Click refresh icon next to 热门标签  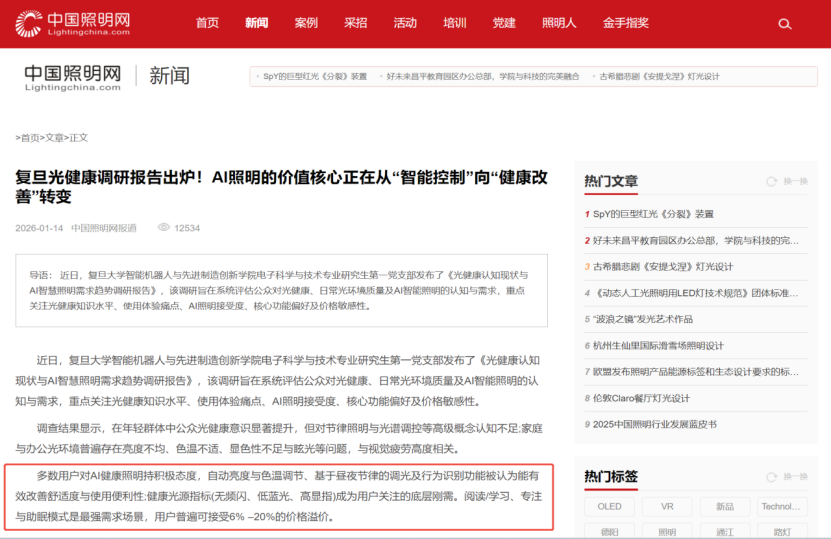[771, 477]
